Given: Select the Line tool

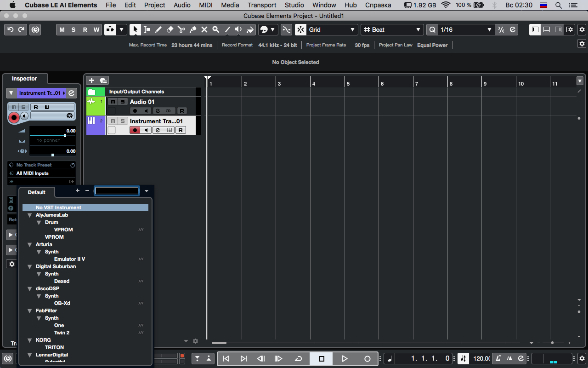Looking at the screenshot, I should point(227,29).
